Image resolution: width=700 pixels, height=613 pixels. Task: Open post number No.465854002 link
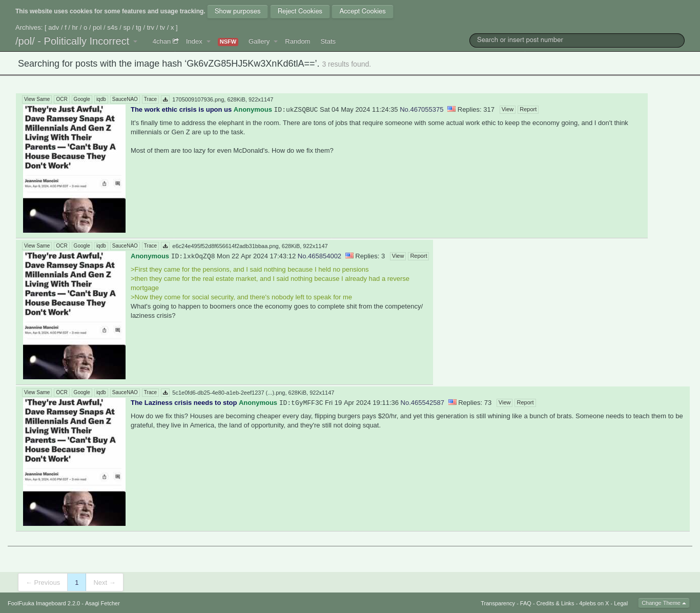pos(319,256)
